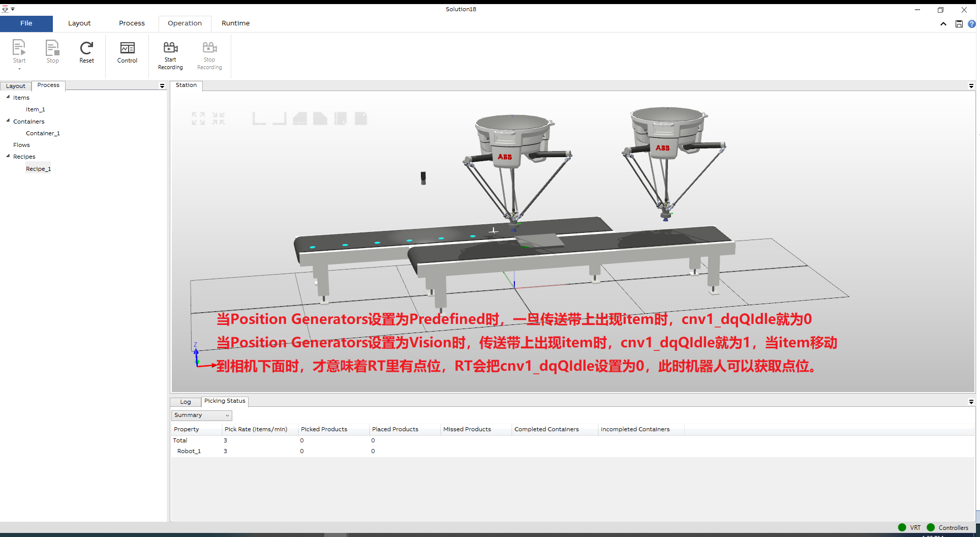Click the green VRT status indicator
This screenshot has width=980, height=537.
(x=902, y=527)
